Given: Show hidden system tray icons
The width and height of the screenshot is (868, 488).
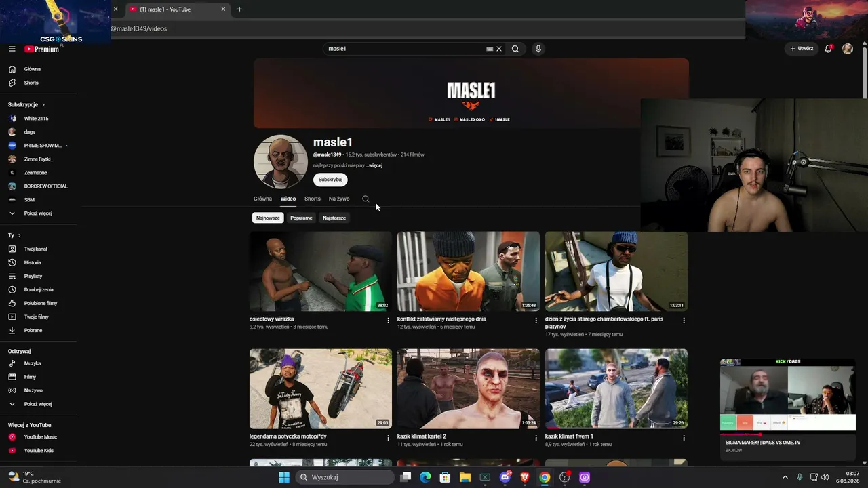Looking at the screenshot, I should pyautogui.click(x=785, y=477).
